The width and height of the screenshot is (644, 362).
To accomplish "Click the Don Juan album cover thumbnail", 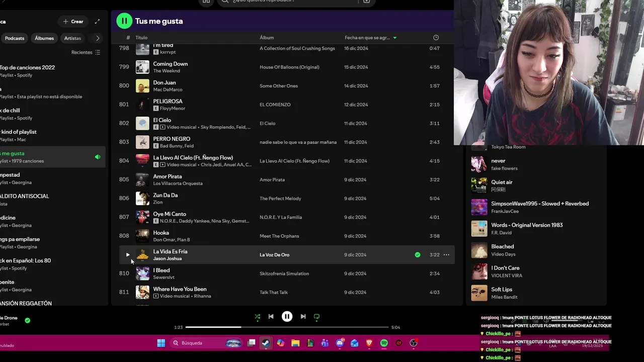I will click(x=142, y=86).
